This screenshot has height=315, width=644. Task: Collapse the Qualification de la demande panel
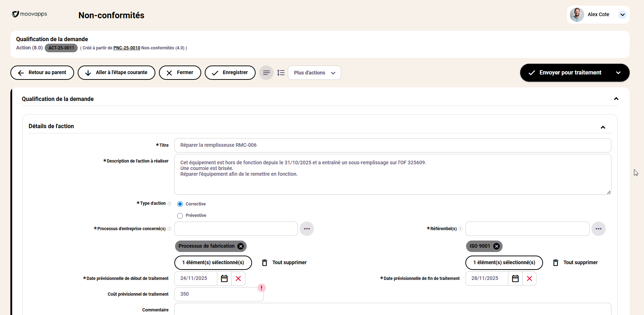click(x=616, y=99)
